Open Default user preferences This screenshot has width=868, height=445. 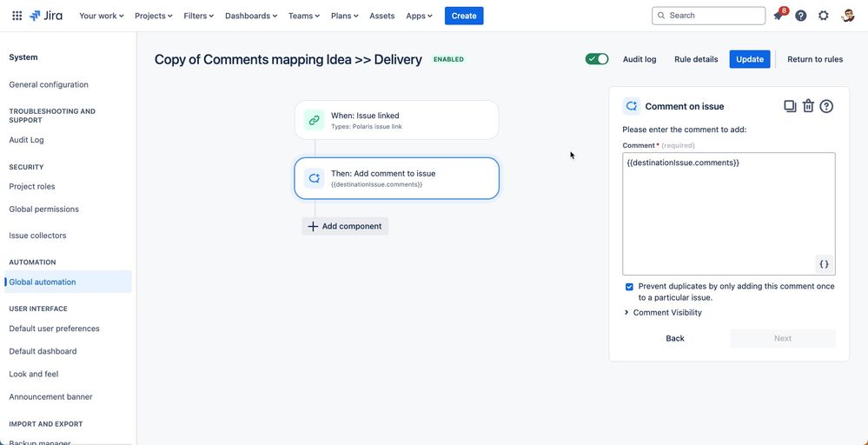point(54,329)
